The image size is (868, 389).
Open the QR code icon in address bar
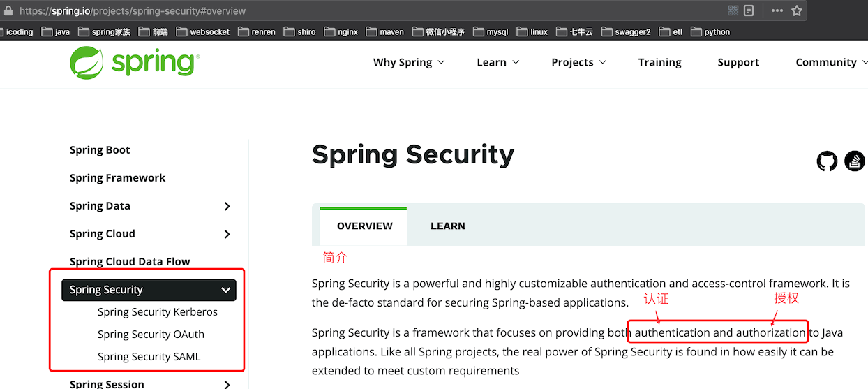(733, 10)
